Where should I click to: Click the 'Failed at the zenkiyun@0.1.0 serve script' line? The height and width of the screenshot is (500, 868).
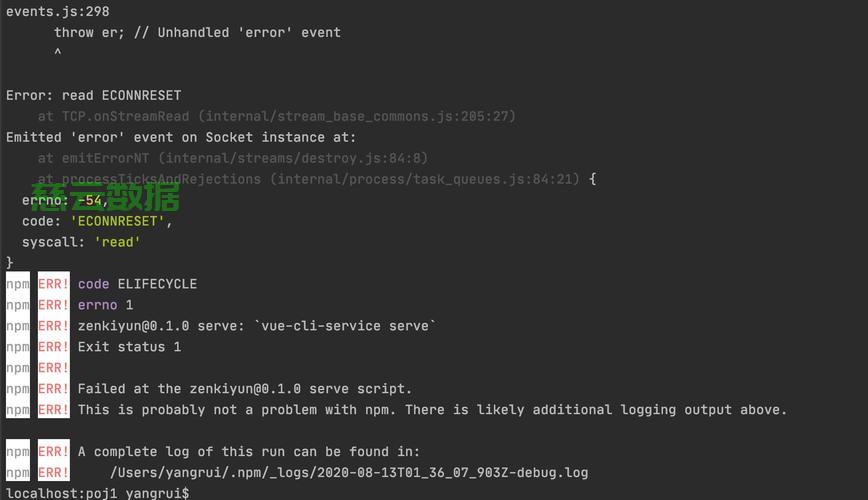coord(245,389)
